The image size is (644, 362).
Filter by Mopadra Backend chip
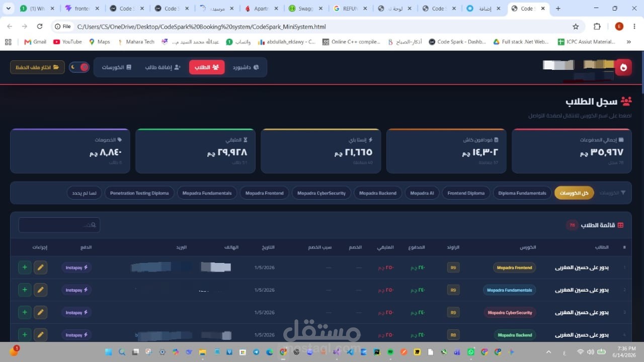[378, 193]
